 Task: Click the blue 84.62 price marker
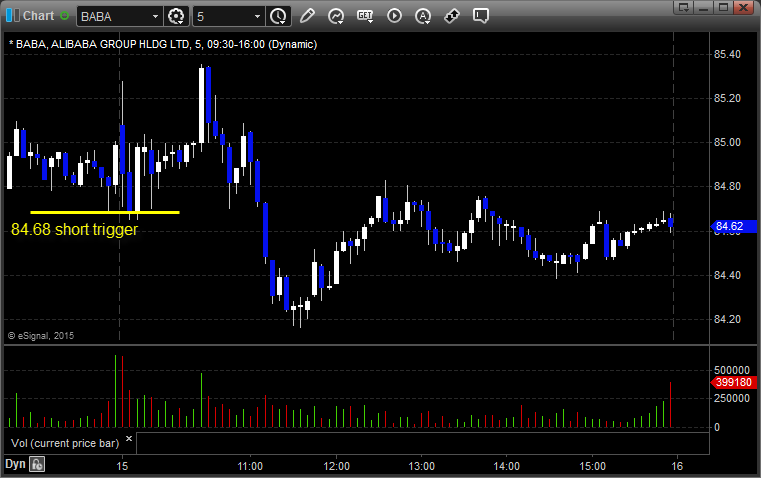click(x=733, y=226)
